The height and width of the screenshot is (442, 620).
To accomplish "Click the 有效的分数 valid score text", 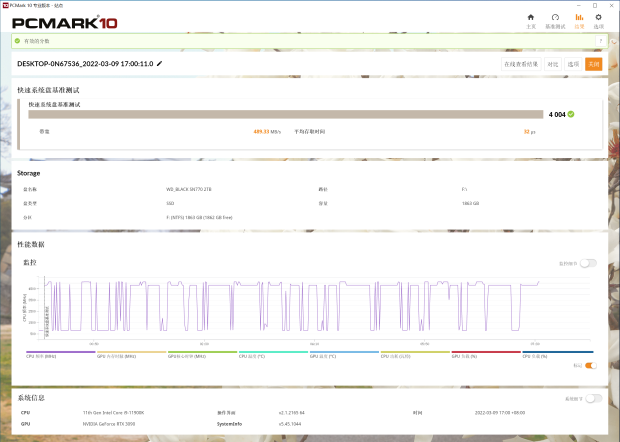I will pos(37,41).
